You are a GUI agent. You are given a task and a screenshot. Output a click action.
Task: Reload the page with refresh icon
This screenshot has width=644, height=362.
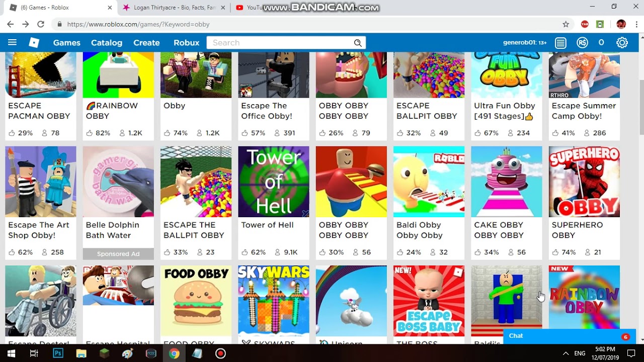click(x=41, y=24)
